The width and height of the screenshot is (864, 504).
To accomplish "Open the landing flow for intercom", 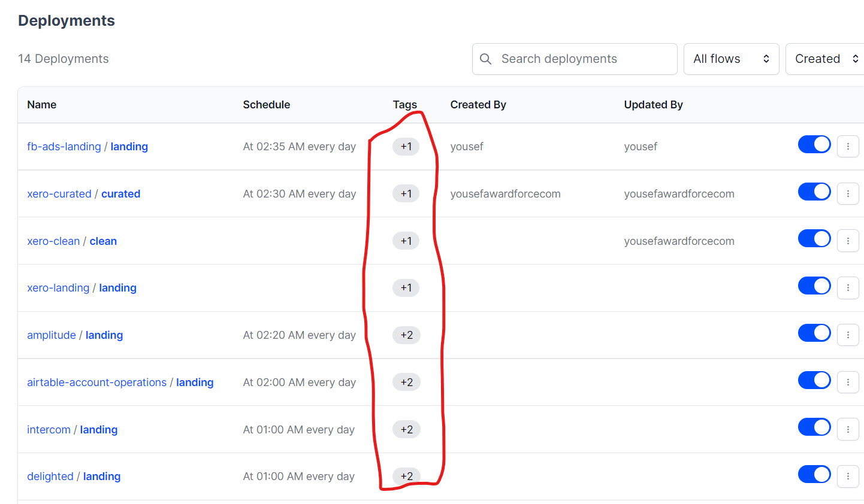I will [98, 429].
